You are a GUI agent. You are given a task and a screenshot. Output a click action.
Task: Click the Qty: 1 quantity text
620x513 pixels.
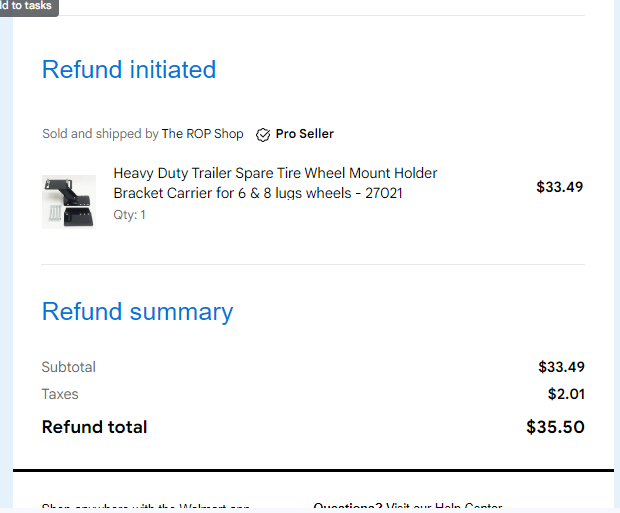coord(129,215)
